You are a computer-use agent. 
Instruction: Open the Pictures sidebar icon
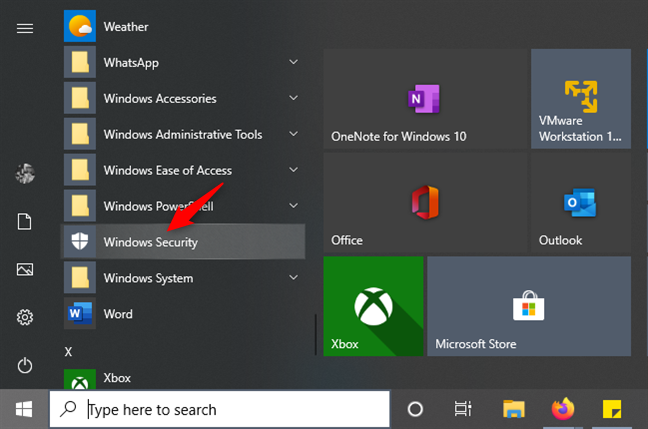(x=25, y=269)
